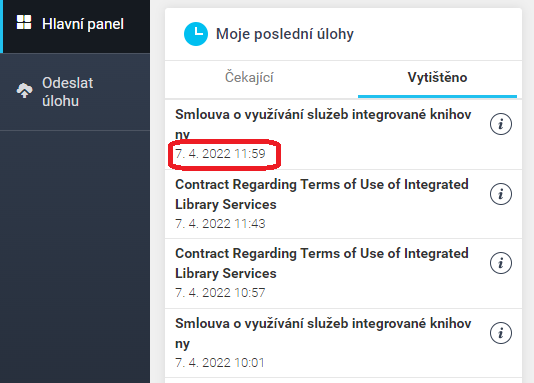
Task: Click the first Smlouva o využívání služeb job title
Action: 323,124
